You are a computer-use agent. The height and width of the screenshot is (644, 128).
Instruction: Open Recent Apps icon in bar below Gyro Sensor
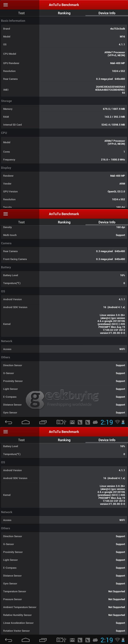click(43, 422)
